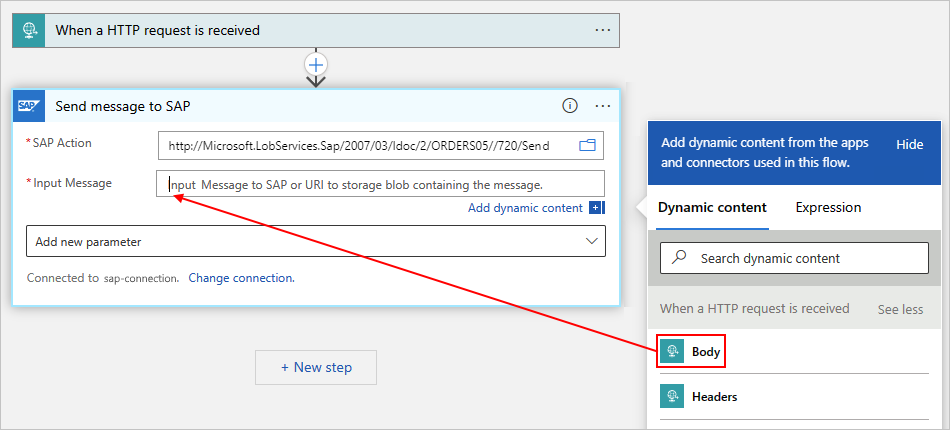This screenshot has width=950, height=430.
Task: Click the Send message to SAP title
Action: click(123, 106)
